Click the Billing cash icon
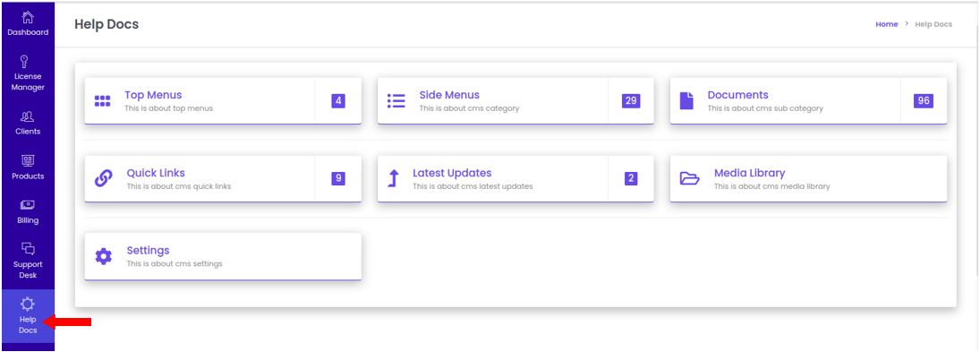 click(28, 205)
